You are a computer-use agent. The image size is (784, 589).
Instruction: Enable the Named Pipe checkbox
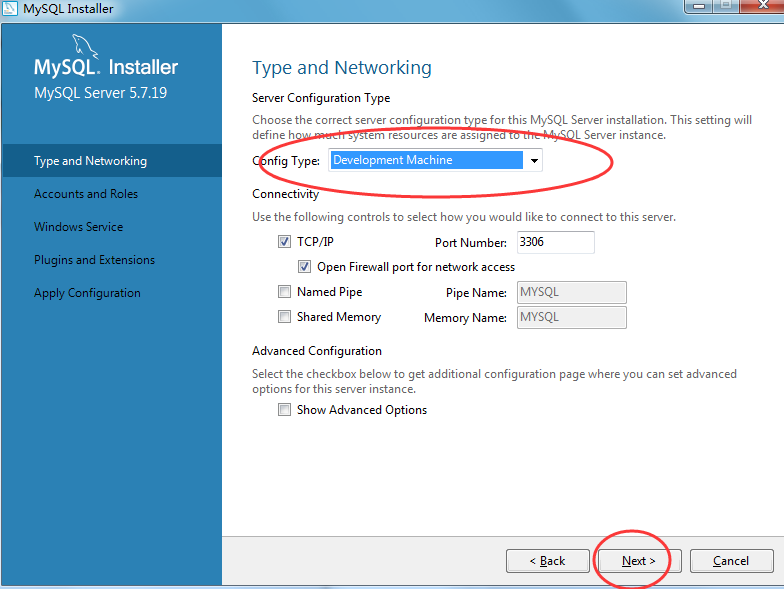pyautogui.click(x=284, y=292)
